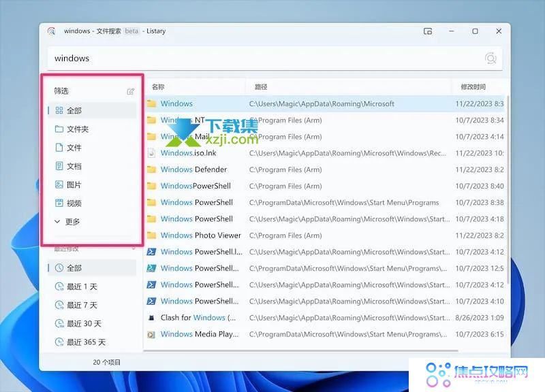Toggle the compact view icon in title bar

tap(428, 31)
